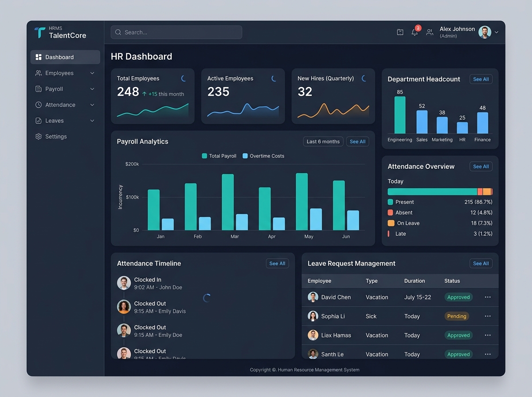
Task: Click the Status column header
Action: click(452, 281)
